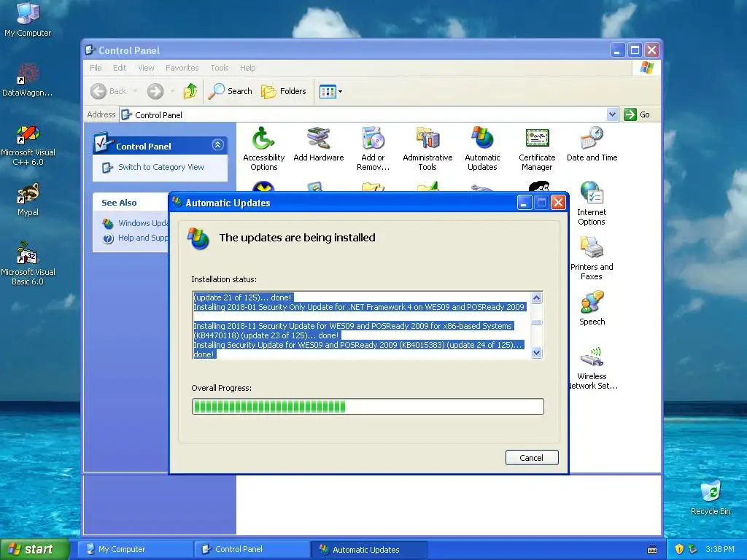The height and width of the screenshot is (560, 747).
Task: Open Add or Remove Programs icon
Action: [373, 149]
